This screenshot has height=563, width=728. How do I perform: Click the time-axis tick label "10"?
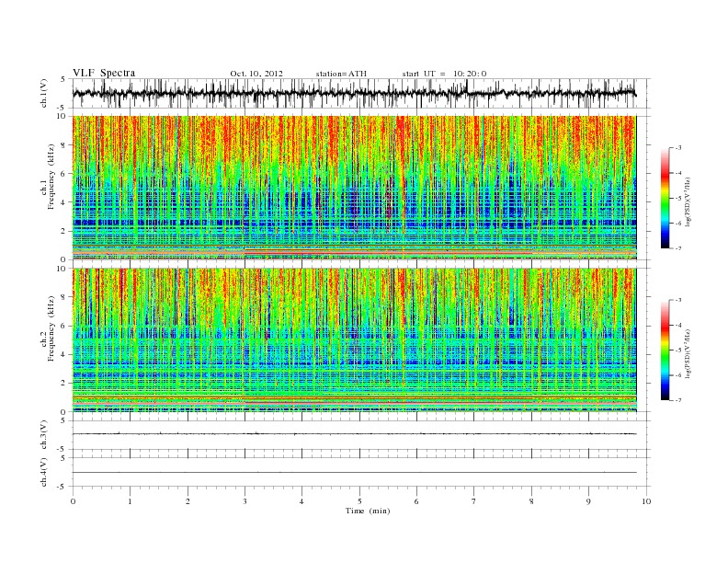[x=646, y=501]
